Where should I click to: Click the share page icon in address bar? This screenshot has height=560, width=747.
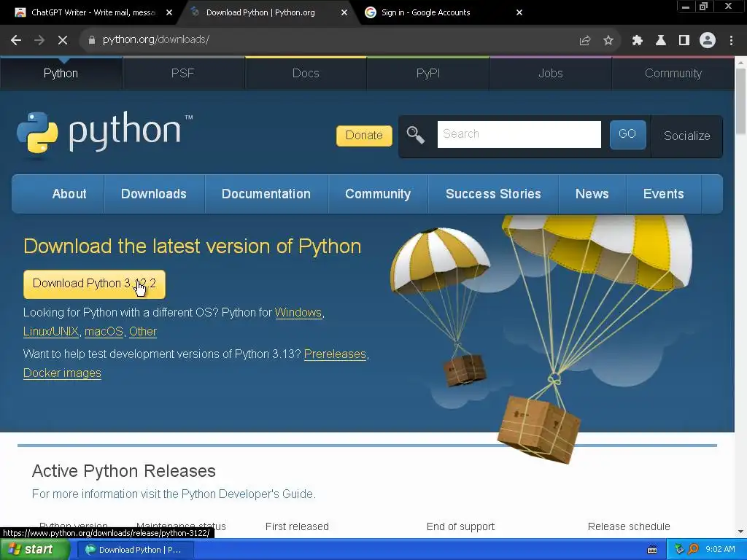[x=584, y=41]
